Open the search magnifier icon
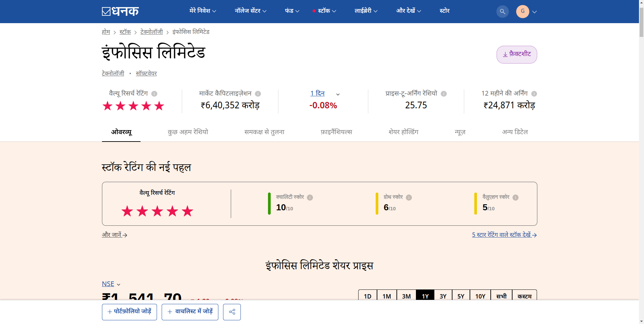This screenshot has height=324, width=644. pyautogui.click(x=502, y=11)
